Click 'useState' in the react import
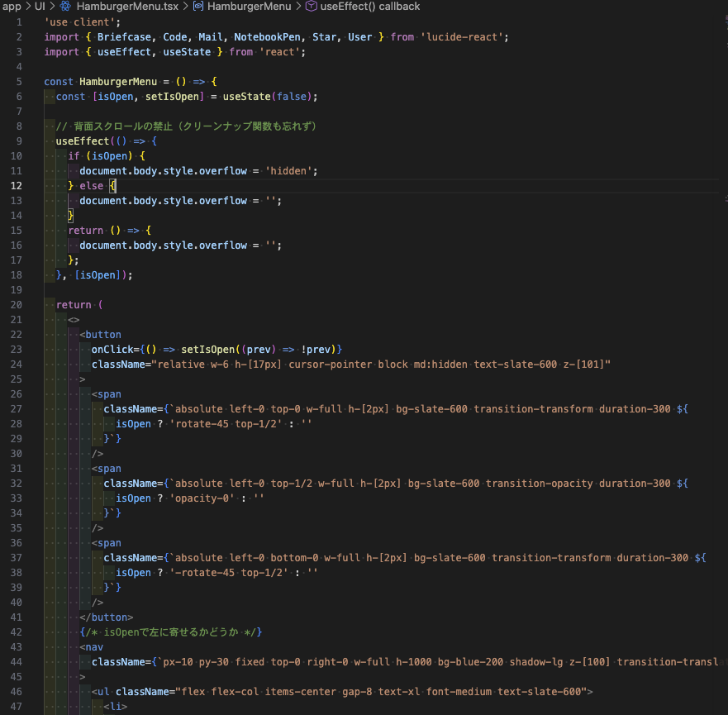Viewport: 728px width, 715px height. point(187,51)
